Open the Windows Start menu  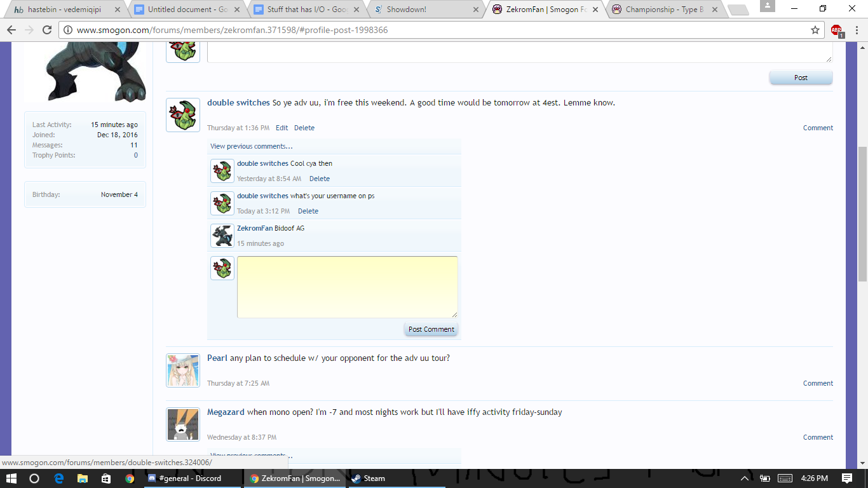10,478
